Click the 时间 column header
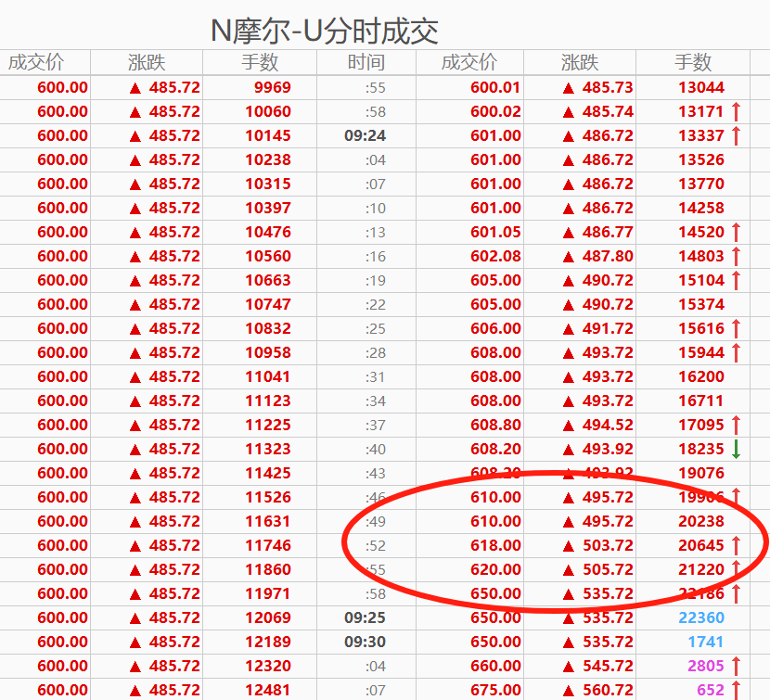The height and width of the screenshot is (700, 770). (x=366, y=62)
